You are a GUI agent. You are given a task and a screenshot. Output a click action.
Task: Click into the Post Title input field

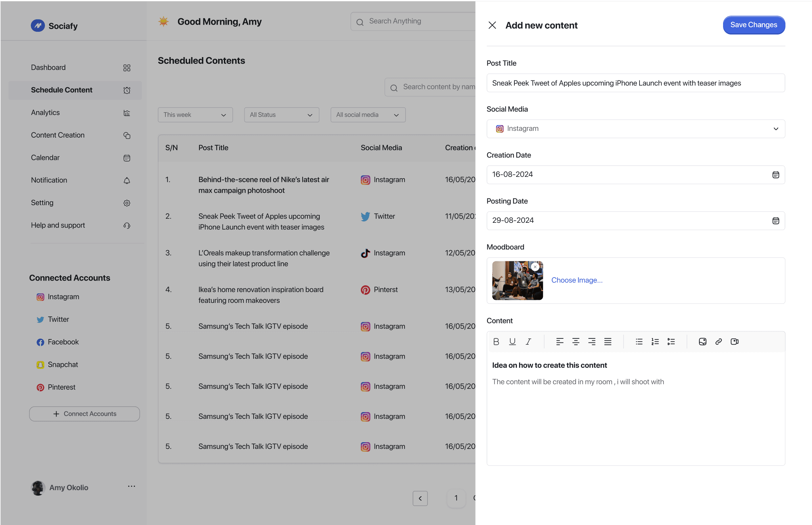tap(636, 83)
